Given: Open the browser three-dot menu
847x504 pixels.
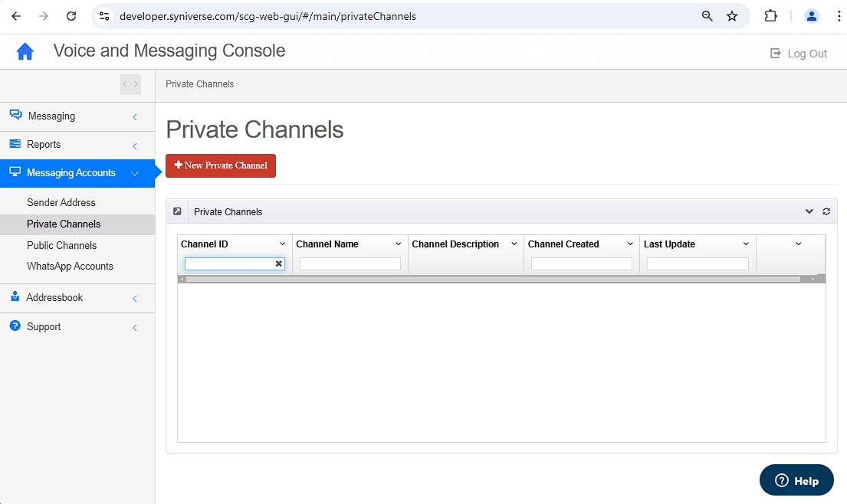Looking at the screenshot, I should point(839,16).
